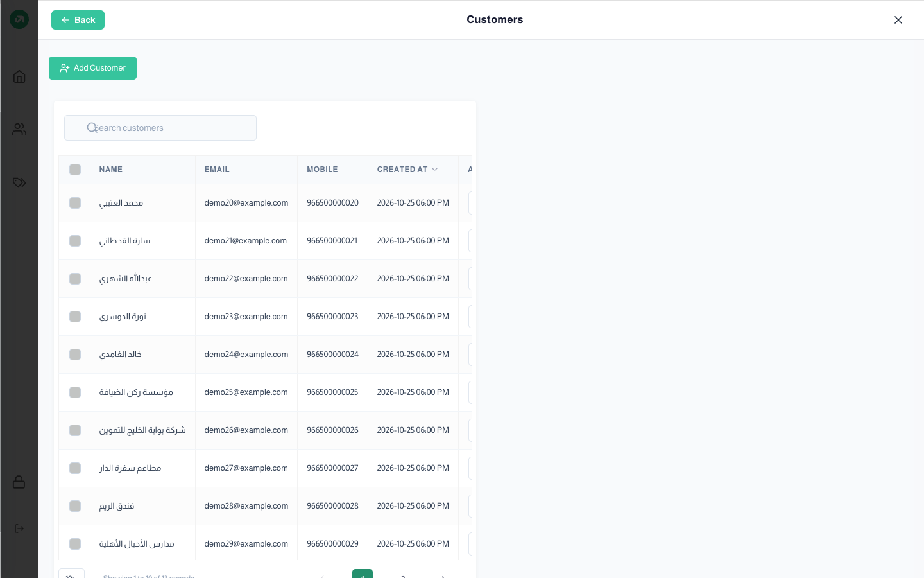Click the lock icon in sidebar
Viewport: 924px width, 578px height.
(19, 482)
